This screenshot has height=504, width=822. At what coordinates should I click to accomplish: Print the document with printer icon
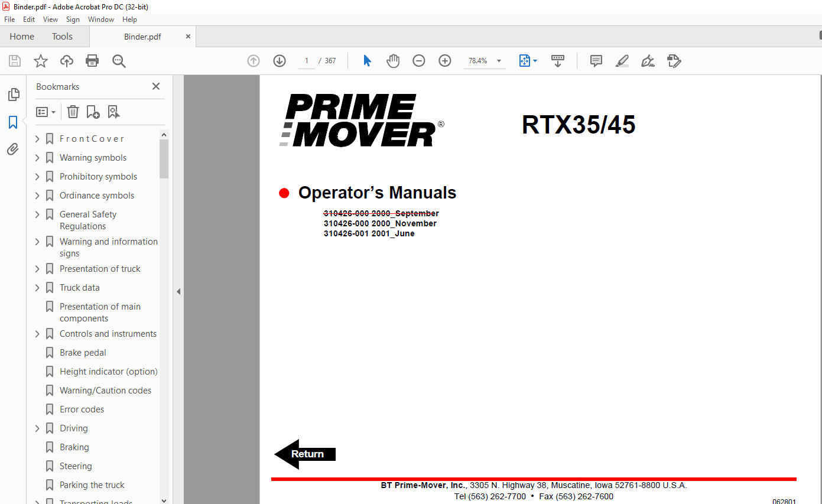[x=92, y=61]
